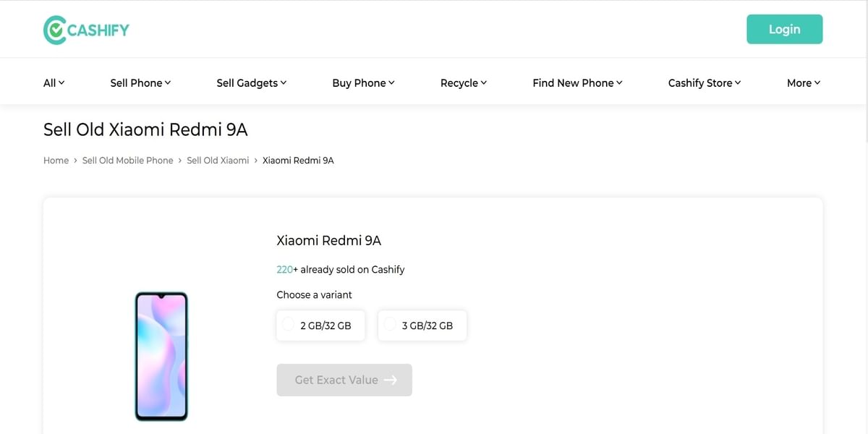This screenshot has height=434, width=868.
Task: Click Xiaomi Redmi 9A breadcrumb text
Action: pyautogui.click(x=298, y=161)
